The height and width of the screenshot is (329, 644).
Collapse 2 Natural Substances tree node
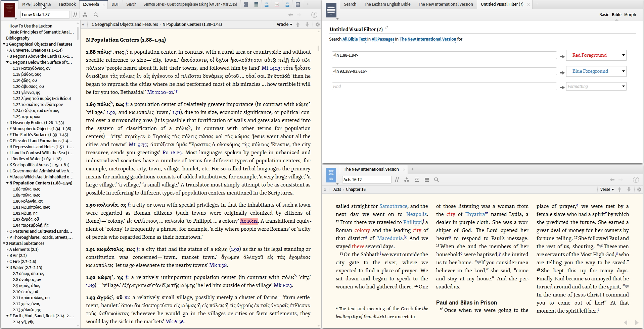[x=4, y=243]
